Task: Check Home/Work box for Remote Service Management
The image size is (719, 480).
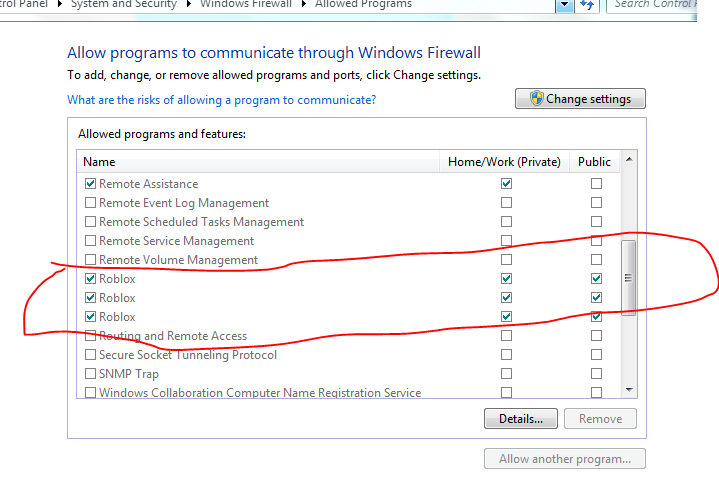Action: pyautogui.click(x=506, y=241)
